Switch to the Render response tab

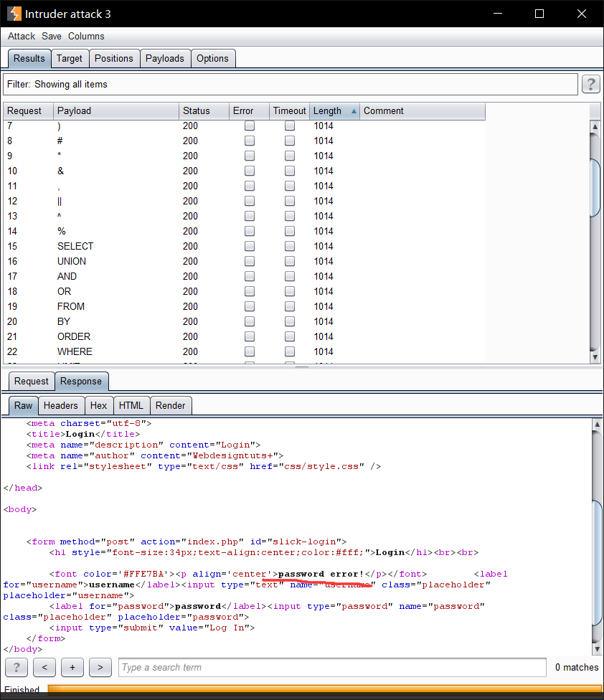coord(170,405)
